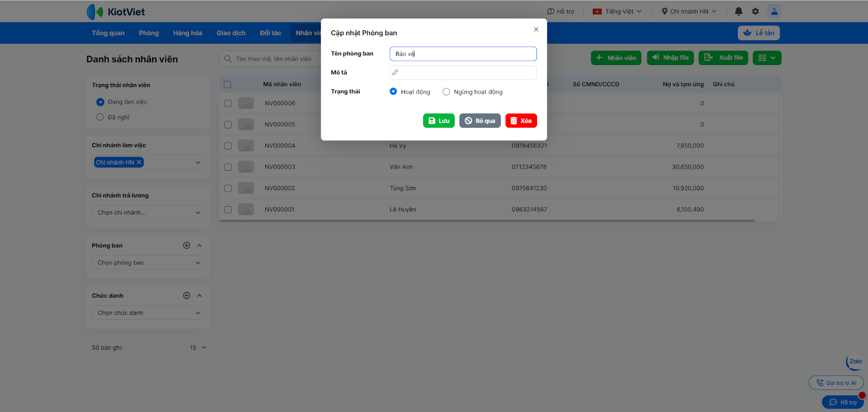Check the row checkbox for NV000001
Image resolution: width=868 pixels, height=412 pixels.
point(228,209)
